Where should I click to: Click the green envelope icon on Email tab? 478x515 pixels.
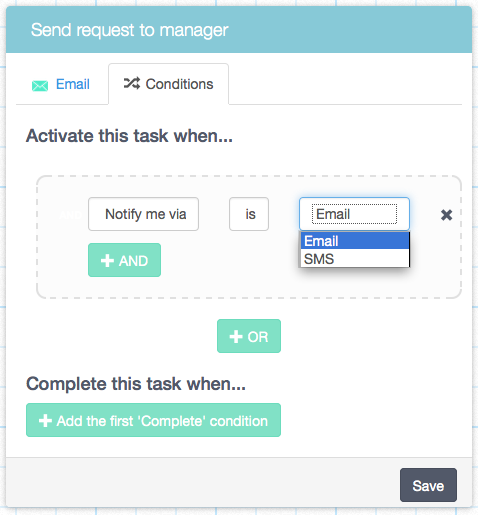point(40,86)
